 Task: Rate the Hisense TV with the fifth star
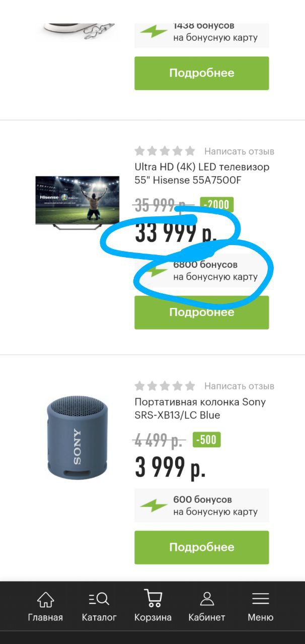tap(190, 151)
